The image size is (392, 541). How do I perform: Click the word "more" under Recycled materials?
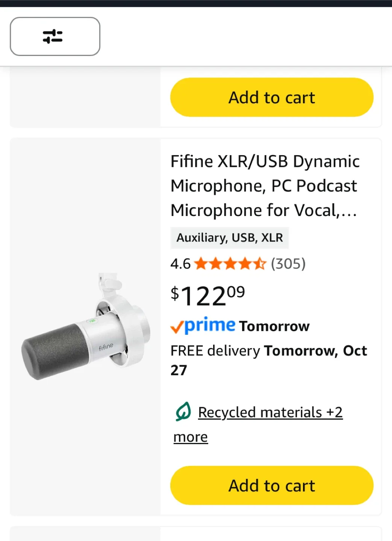pos(191,437)
